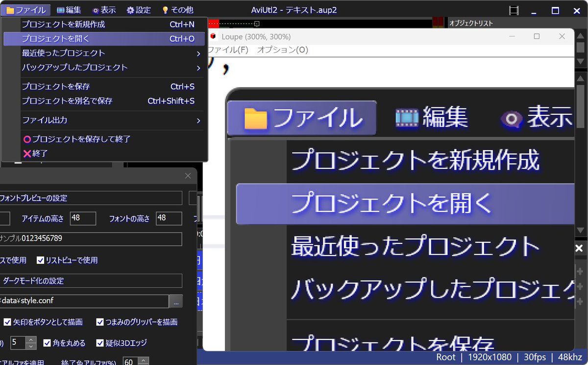The width and height of the screenshot is (588, 365).
Task: Close the Loupe window
Action: click(x=562, y=36)
